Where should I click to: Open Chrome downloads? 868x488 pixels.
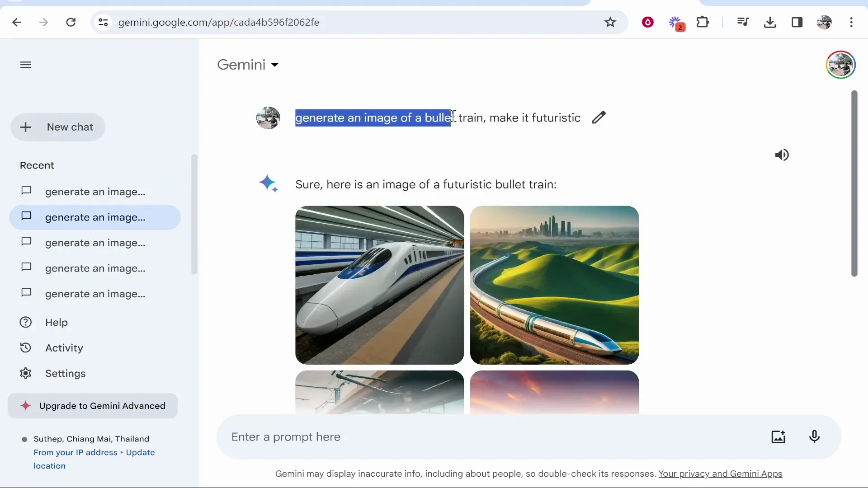pos(770,22)
